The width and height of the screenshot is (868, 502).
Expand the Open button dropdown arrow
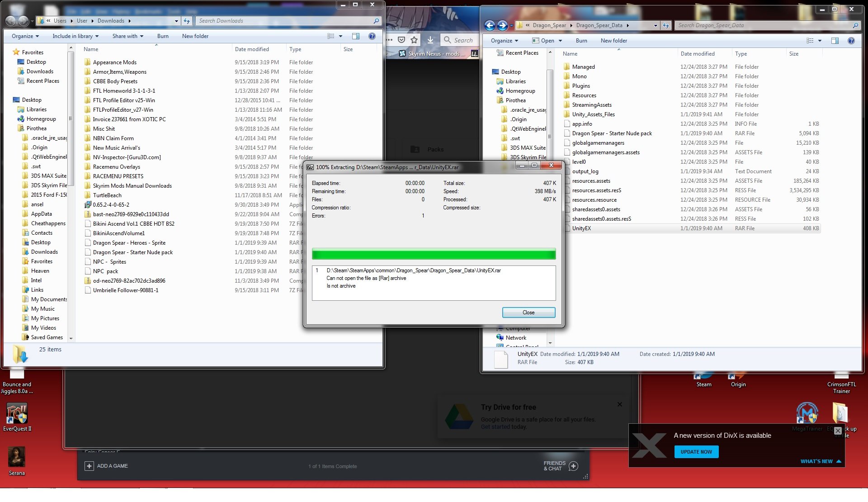tap(560, 41)
